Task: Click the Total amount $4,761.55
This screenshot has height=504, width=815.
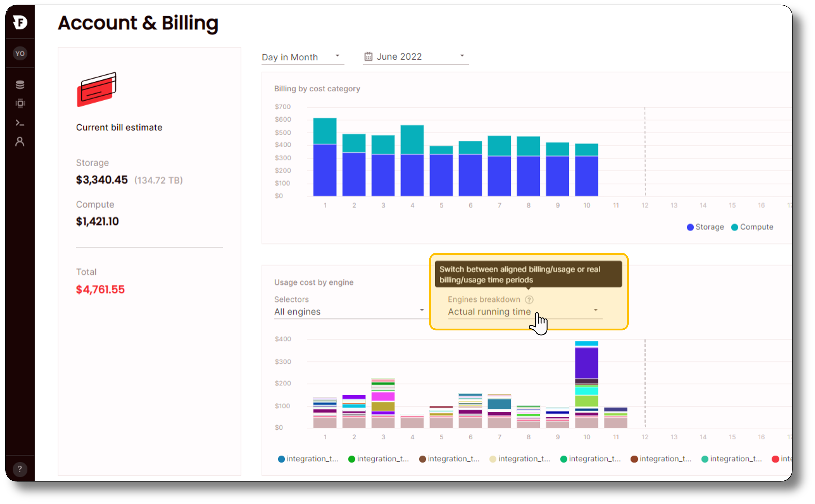Action: pyautogui.click(x=100, y=289)
